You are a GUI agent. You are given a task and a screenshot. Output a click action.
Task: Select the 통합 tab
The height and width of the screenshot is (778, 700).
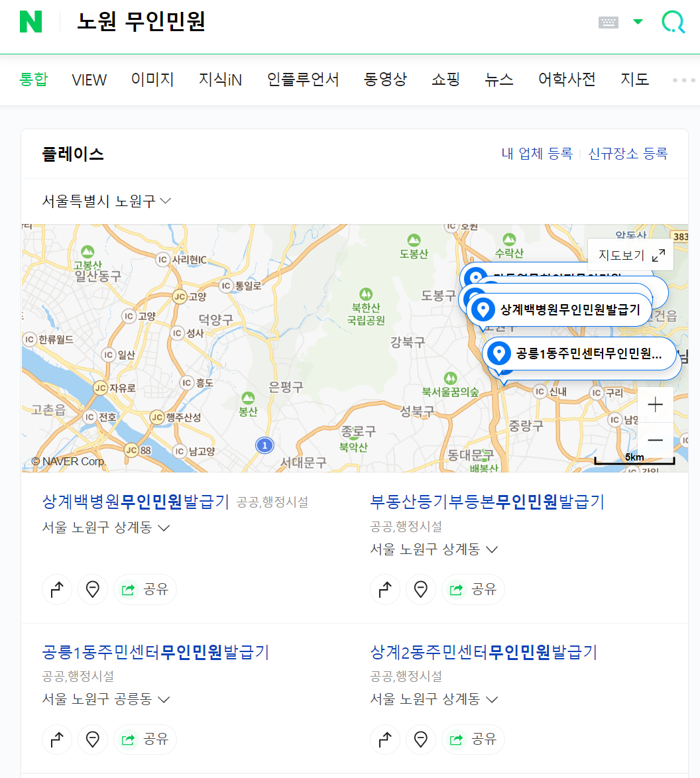coord(33,80)
